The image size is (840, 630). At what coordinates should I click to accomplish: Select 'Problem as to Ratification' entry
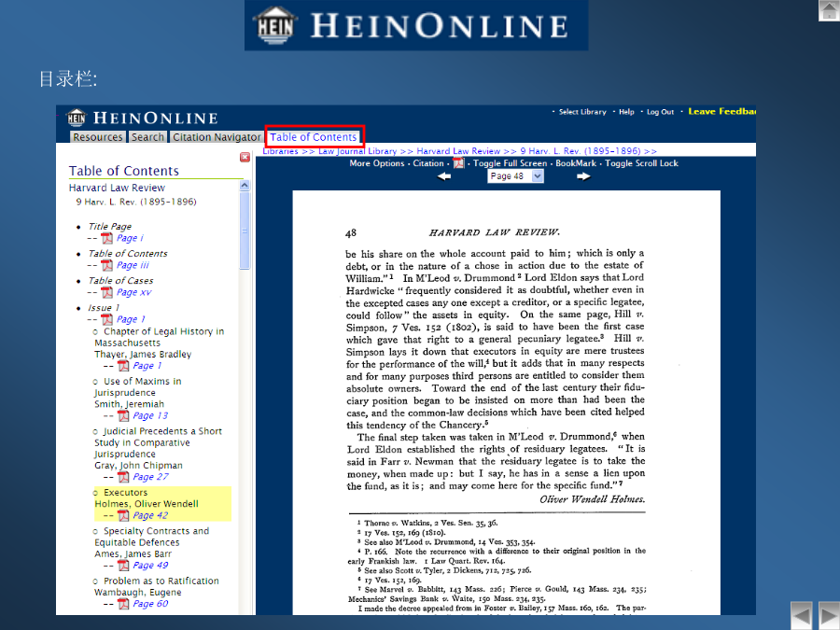(161, 581)
